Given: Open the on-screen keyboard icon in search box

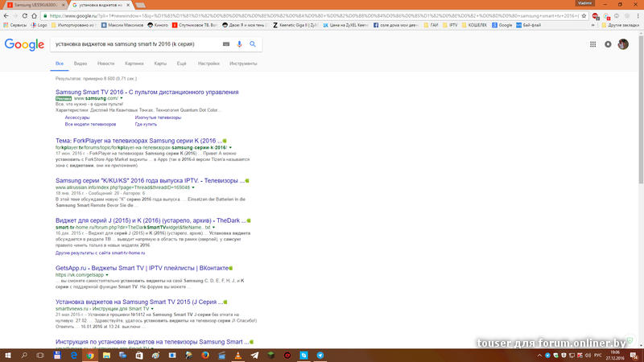Looking at the screenshot, I should (x=226, y=44).
